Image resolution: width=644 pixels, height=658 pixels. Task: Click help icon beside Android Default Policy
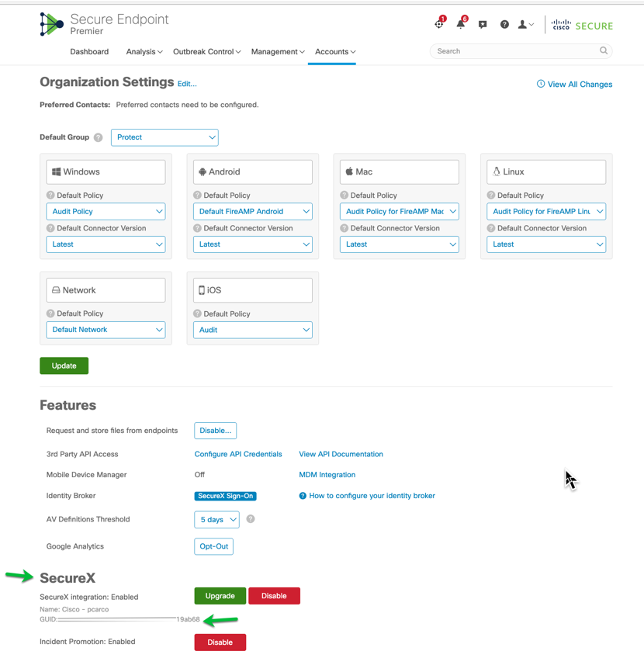(197, 195)
